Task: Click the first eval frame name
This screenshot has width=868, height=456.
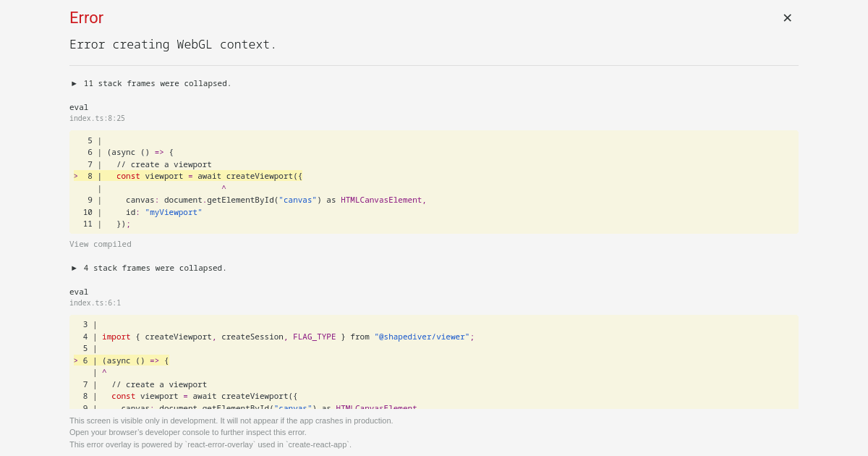Action: tap(79, 107)
